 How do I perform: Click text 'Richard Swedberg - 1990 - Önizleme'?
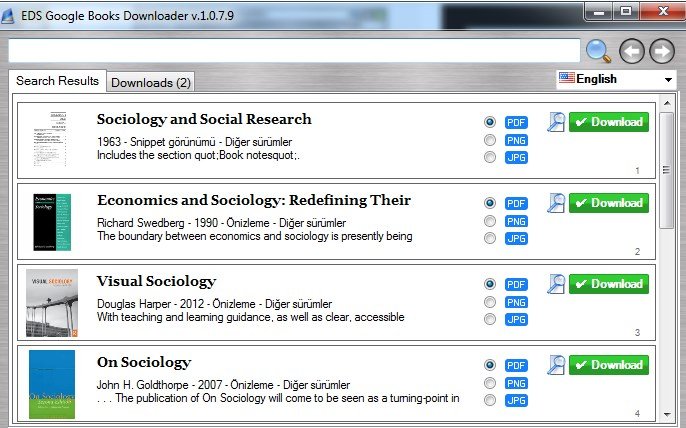click(183, 223)
